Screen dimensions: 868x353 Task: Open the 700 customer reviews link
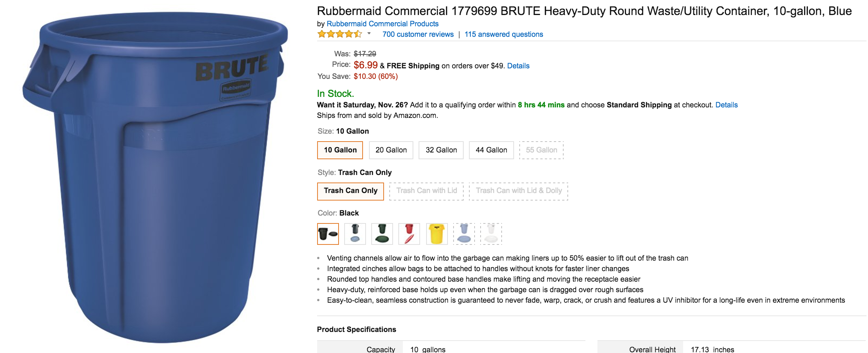point(418,34)
